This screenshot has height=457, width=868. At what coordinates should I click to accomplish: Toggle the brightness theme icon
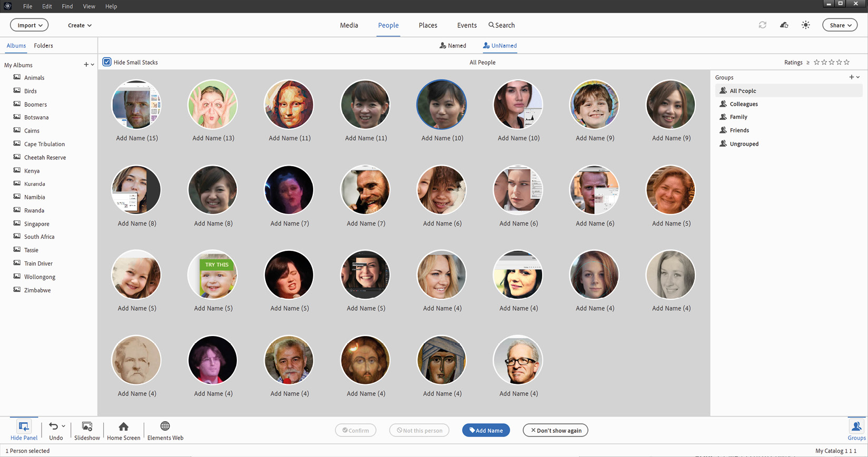(x=805, y=25)
